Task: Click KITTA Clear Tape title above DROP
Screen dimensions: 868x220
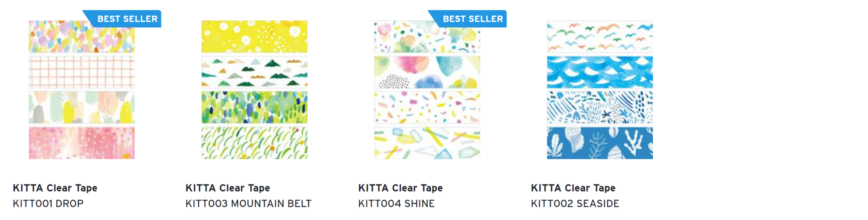Action: (55, 188)
